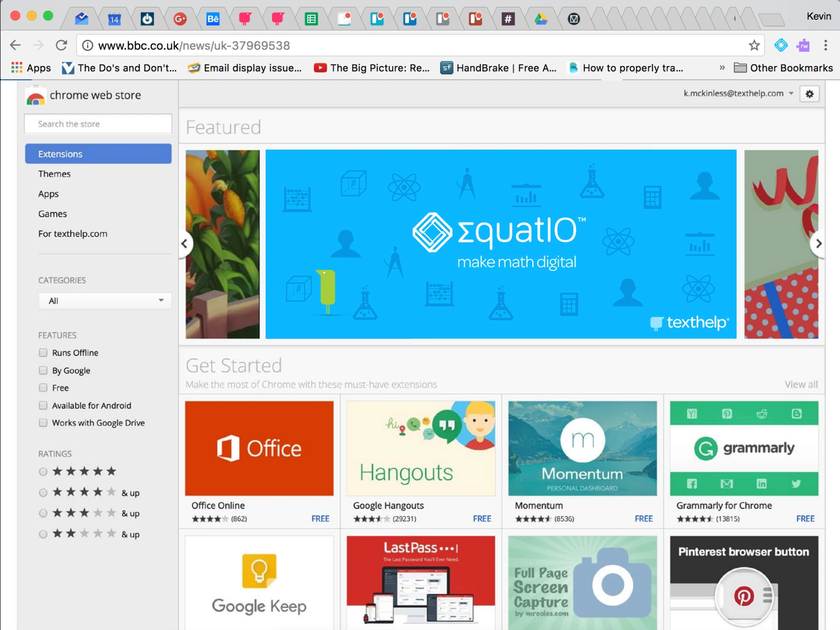Open the k.mckinless@texthelp.com account dropdown
Image resolution: width=840 pixels, height=630 pixels.
[739, 93]
